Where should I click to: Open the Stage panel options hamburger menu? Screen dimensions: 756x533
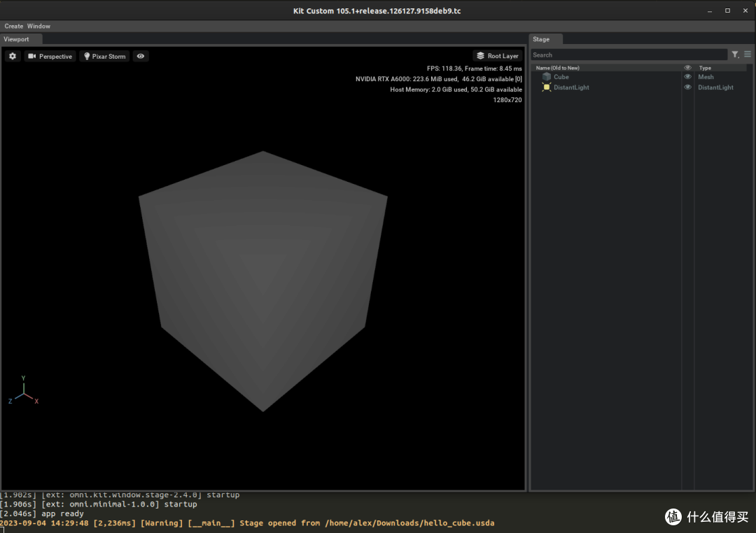click(748, 55)
